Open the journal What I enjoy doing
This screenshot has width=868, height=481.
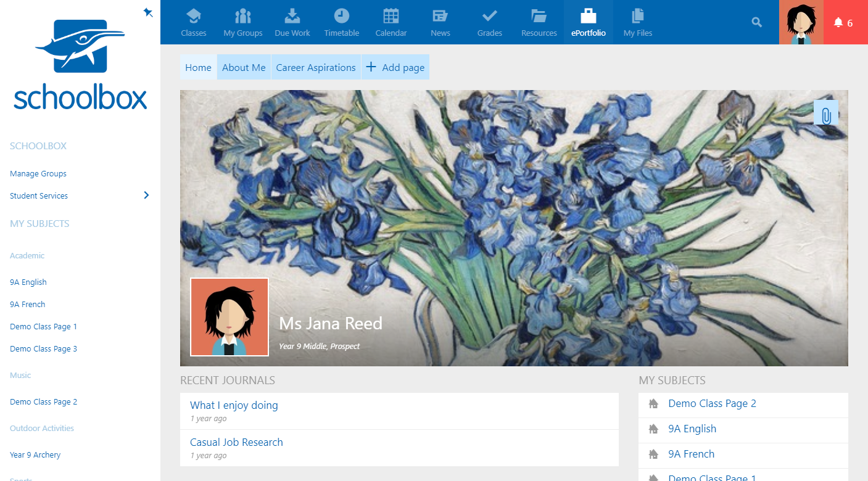(x=234, y=405)
